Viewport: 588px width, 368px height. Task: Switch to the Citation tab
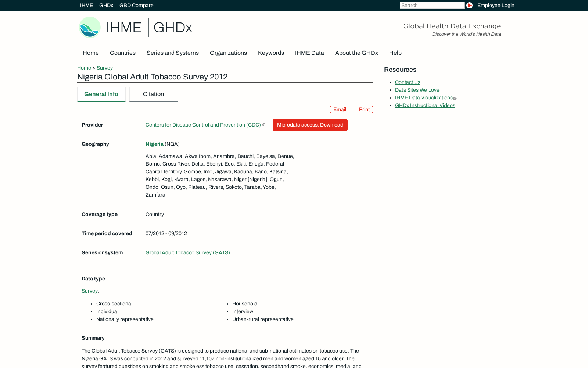coord(154,94)
